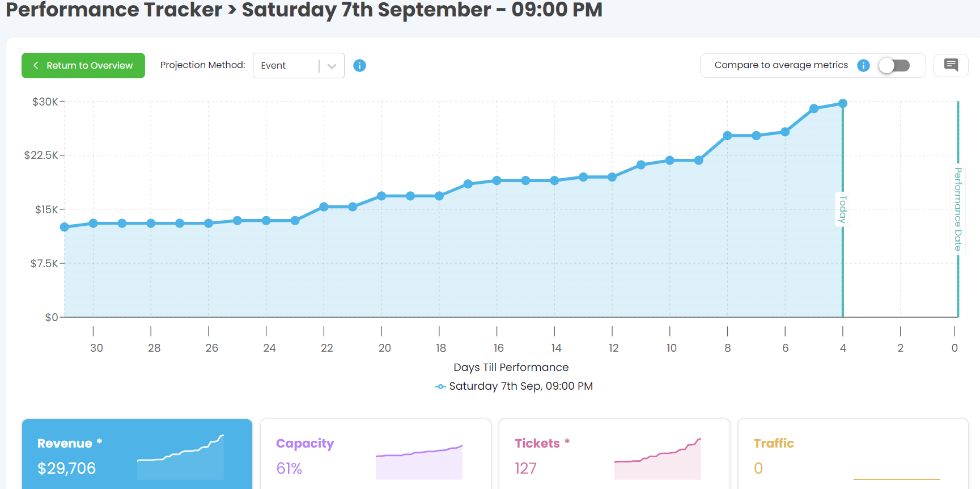Click the Tickets sparkline chart

pyautogui.click(x=657, y=460)
